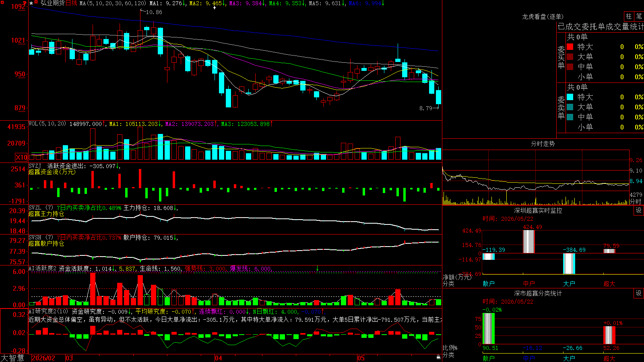Click the red gear icon beside the star

[x=37, y=3]
